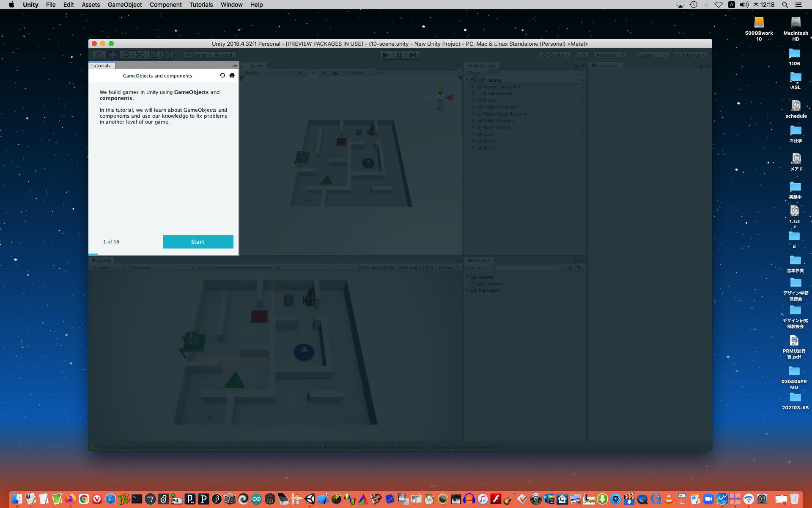Viewport: 812px width, 508px height.
Task: Open the Layers dropdown
Action: tap(652, 55)
